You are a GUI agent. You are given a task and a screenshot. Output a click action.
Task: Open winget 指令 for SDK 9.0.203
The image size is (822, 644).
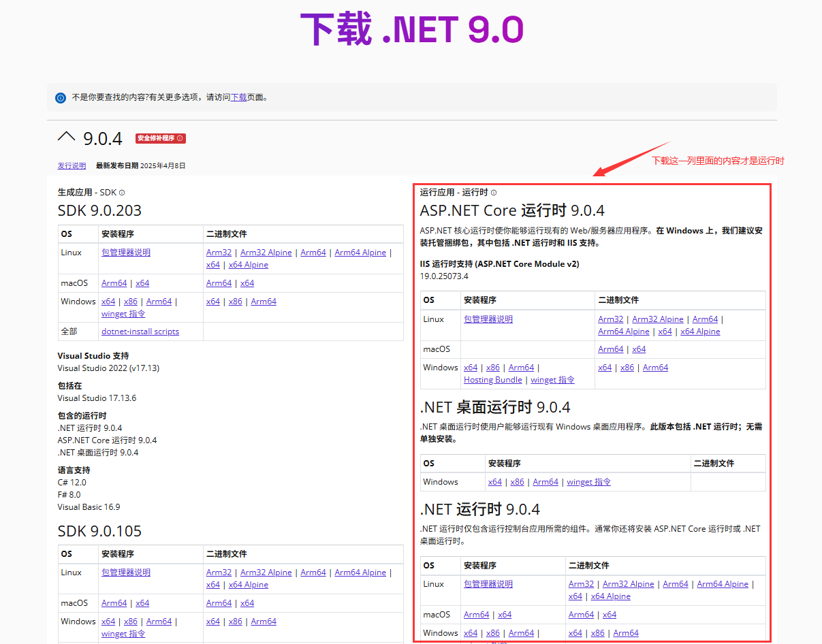coord(123,313)
